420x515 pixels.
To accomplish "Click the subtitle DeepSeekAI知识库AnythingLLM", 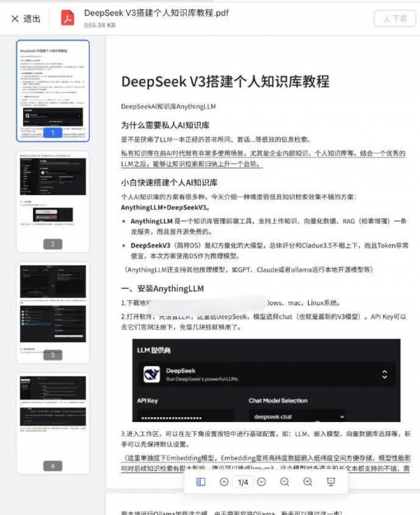I will [x=168, y=106].
